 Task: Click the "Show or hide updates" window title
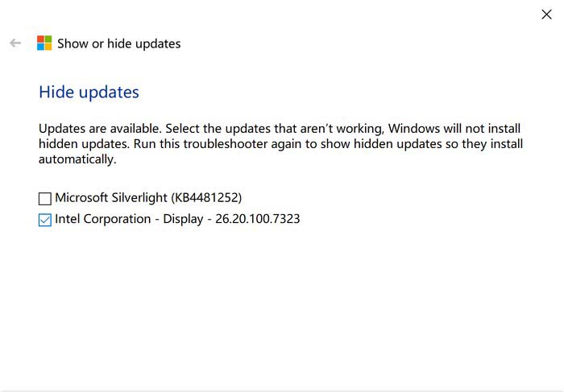[118, 43]
